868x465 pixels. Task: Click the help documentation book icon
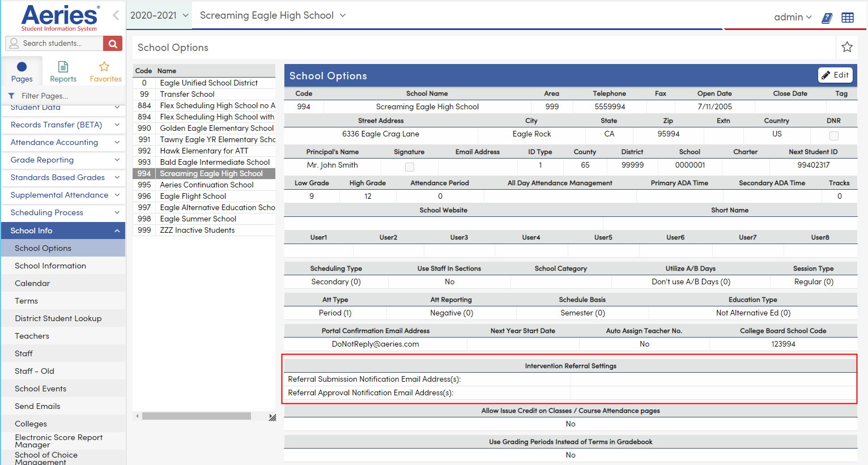coord(827,18)
